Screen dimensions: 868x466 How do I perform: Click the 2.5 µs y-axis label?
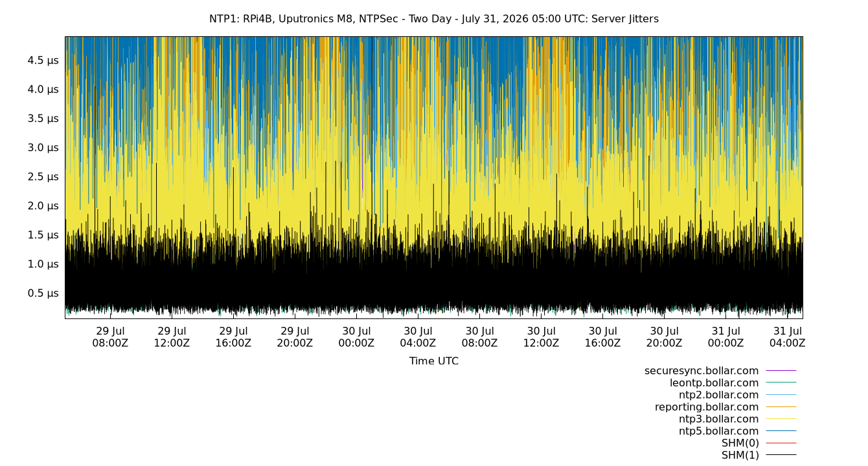click(43, 177)
